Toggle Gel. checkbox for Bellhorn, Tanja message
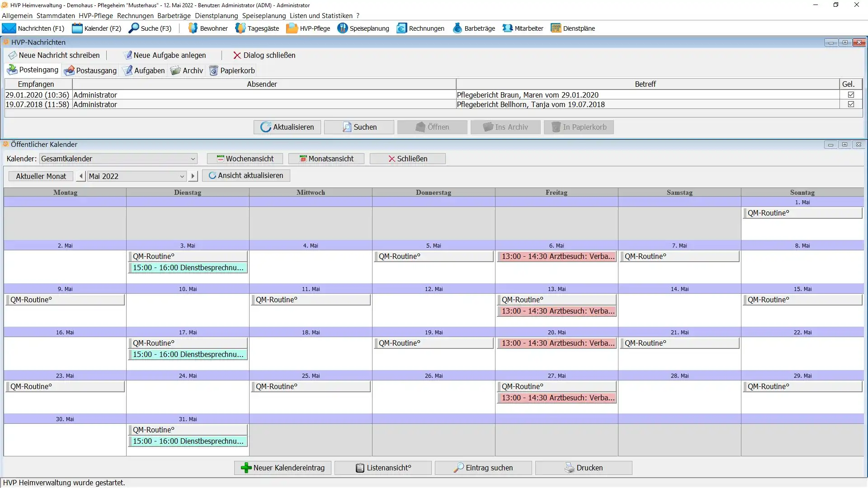This screenshot has height=488, width=868. click(x=851, y=104)
